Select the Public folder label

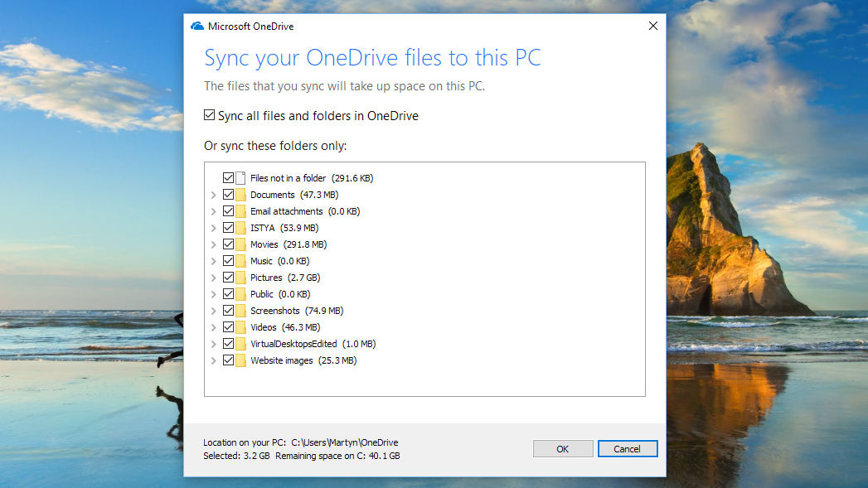261,294
